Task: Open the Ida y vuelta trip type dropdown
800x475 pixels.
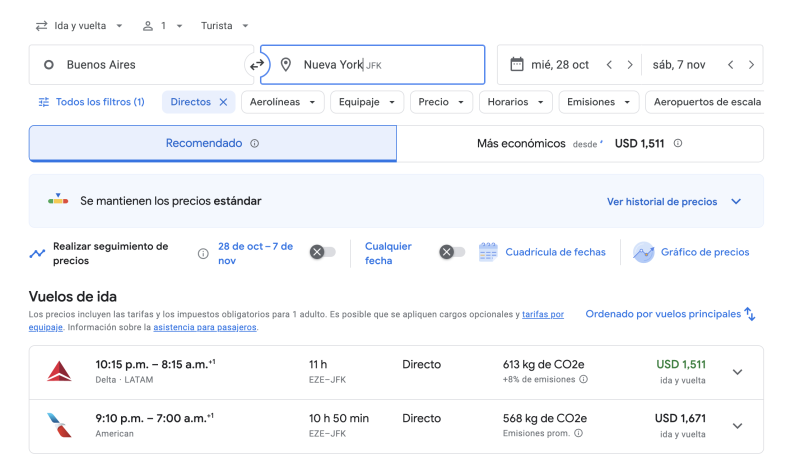Action: tap(80, 25)
